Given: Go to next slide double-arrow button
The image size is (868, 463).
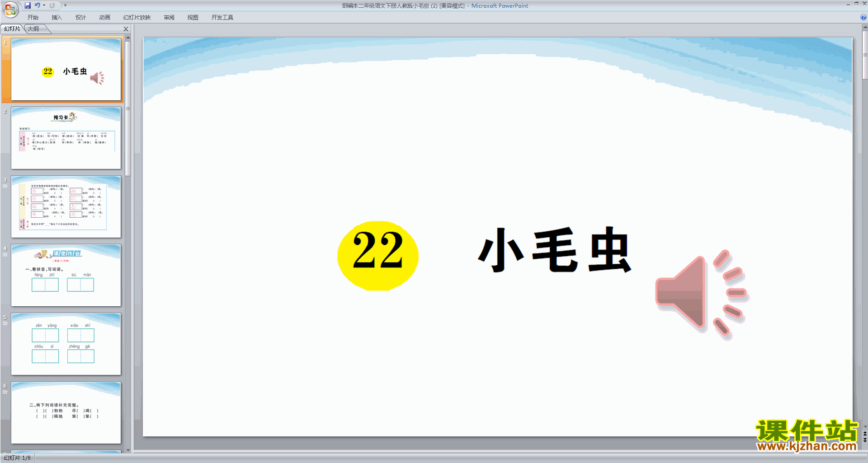Looking at the screenshot, I should 865,440.
